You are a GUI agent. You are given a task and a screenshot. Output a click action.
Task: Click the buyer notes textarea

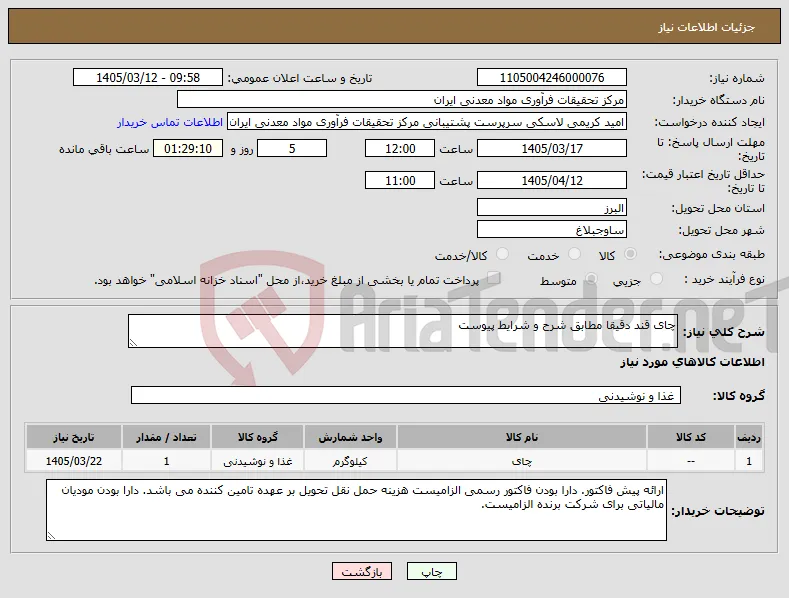point(356,510)
